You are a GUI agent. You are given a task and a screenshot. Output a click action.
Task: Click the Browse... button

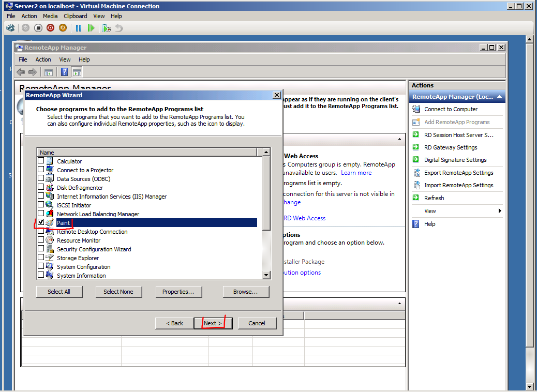pyautogui.click(x=246, y=292)
